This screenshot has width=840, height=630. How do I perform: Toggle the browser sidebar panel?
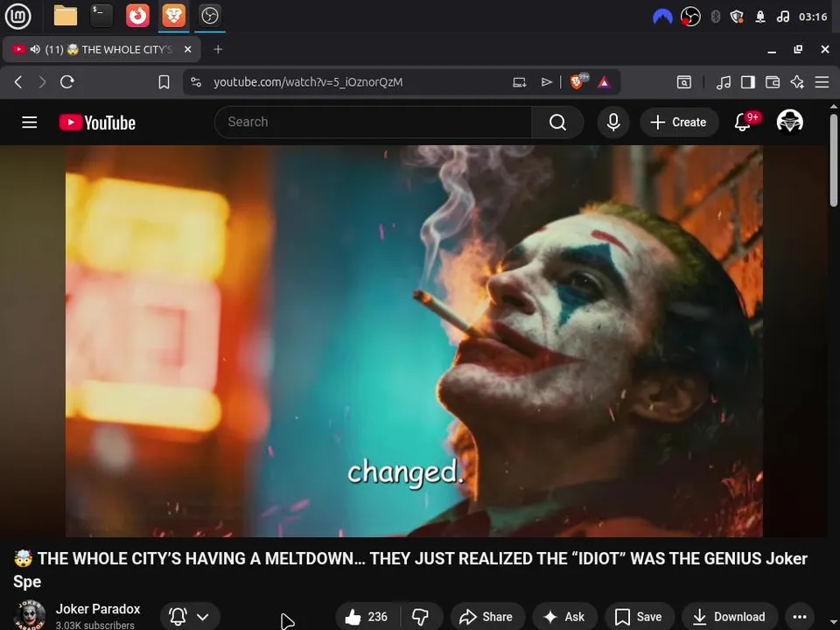click(x=748, y=82)
